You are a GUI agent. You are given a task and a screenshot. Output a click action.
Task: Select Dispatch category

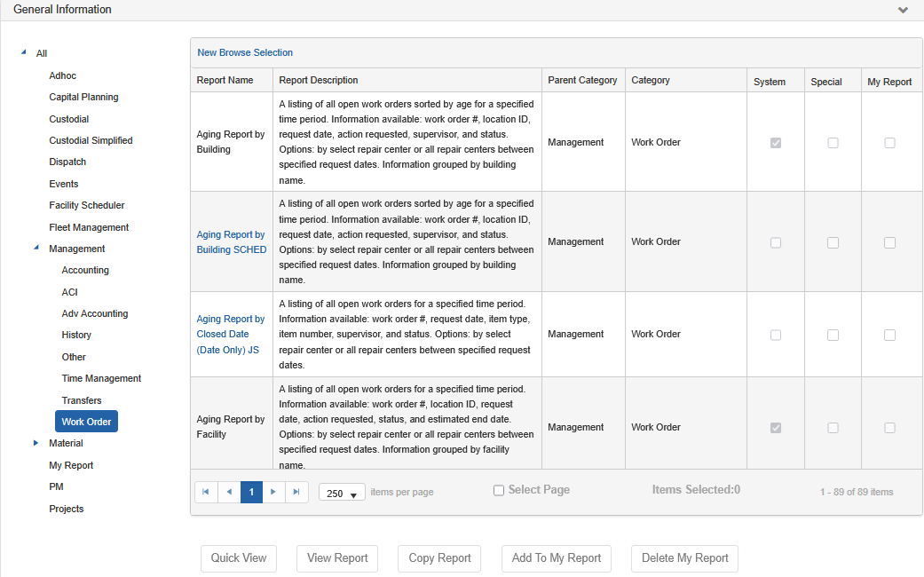(x=67, y=162)
